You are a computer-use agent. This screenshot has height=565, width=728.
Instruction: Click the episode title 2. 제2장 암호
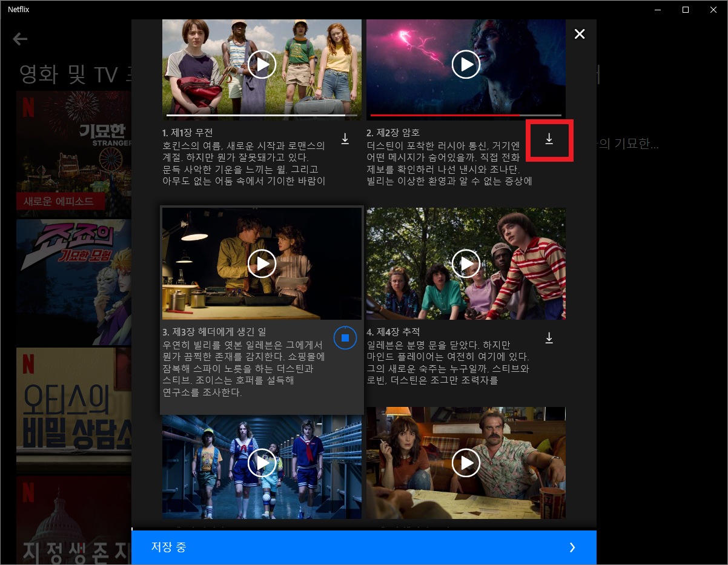[x=393, y=133]
